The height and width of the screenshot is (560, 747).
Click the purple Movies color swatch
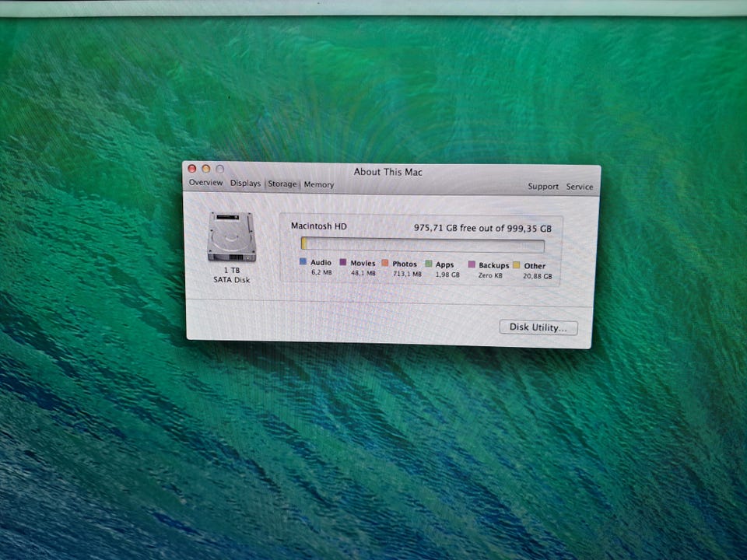(x=343, y=262)
